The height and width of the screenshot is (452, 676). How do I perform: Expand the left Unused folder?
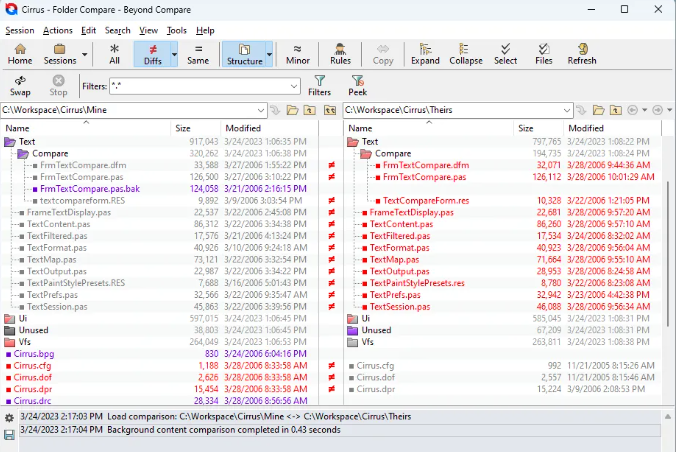coord(9,330)
